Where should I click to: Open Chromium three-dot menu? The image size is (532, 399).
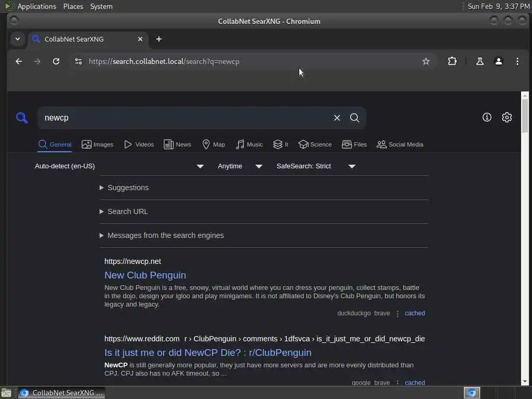517,61
